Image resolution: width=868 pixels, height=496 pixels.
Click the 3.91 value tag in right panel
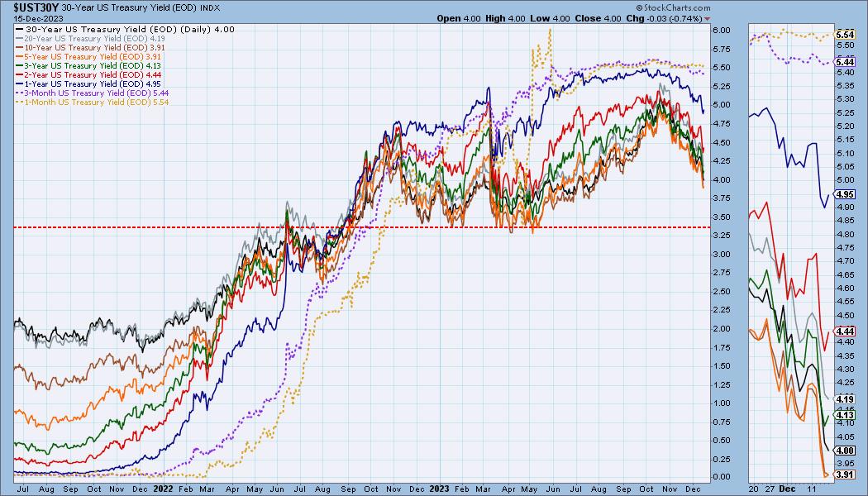(845, 475)
